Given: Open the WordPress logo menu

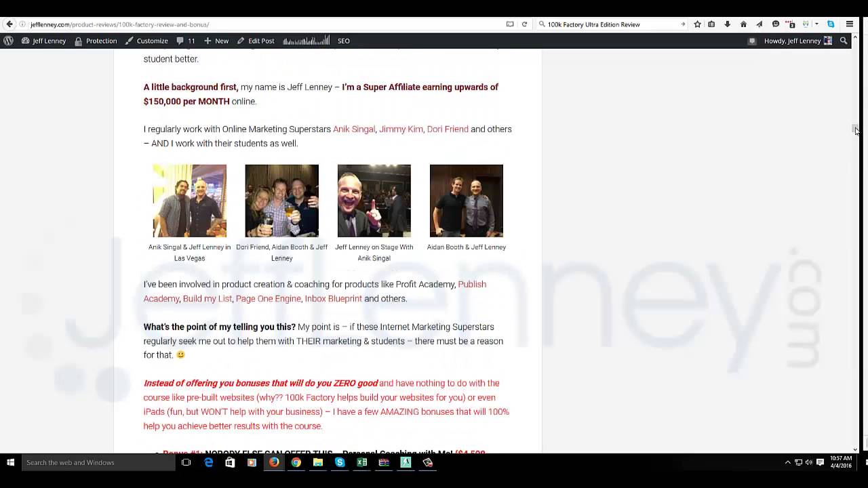Looking at the screenshot, I should click(x=8, y=41).
